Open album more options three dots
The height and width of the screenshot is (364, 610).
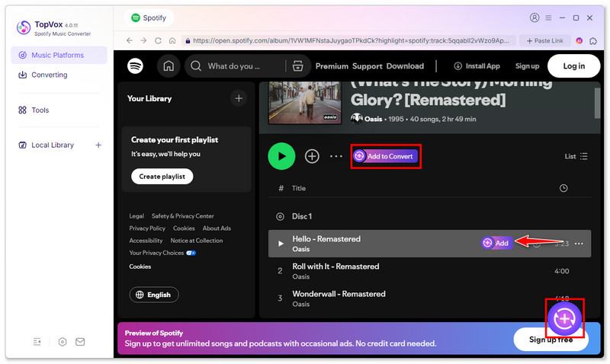coord(336,156)
